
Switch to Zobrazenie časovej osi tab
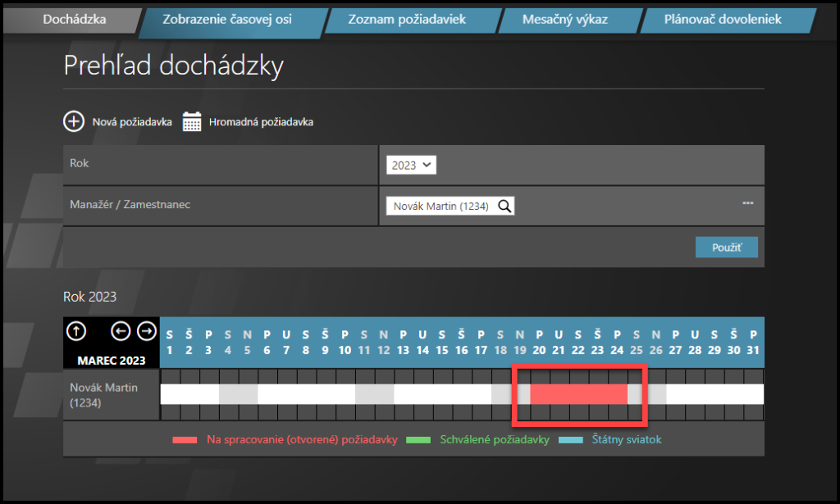coord(226,20)
